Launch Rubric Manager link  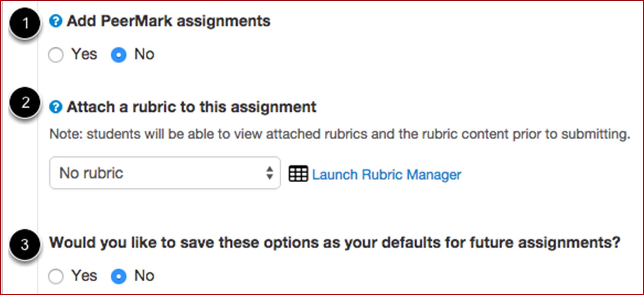point(387,175)
